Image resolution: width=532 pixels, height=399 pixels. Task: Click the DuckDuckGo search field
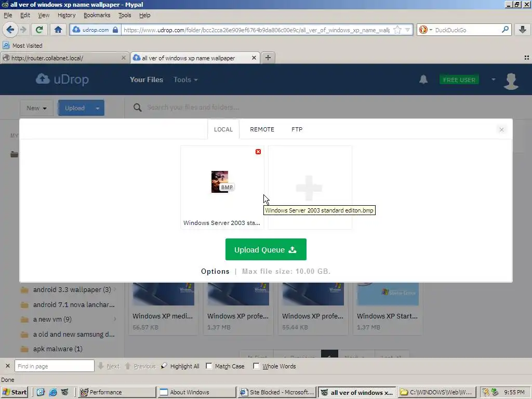(x=467, y=30)
